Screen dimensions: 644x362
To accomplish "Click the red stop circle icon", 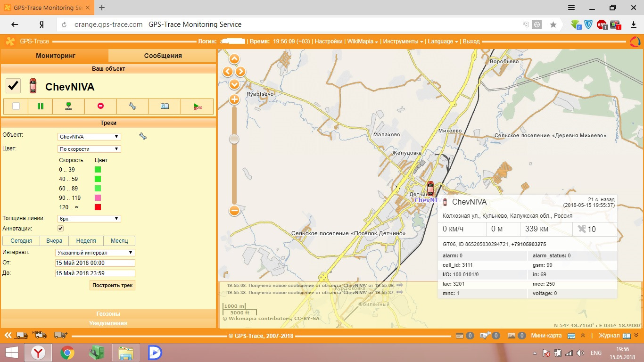I will point(100,106).
